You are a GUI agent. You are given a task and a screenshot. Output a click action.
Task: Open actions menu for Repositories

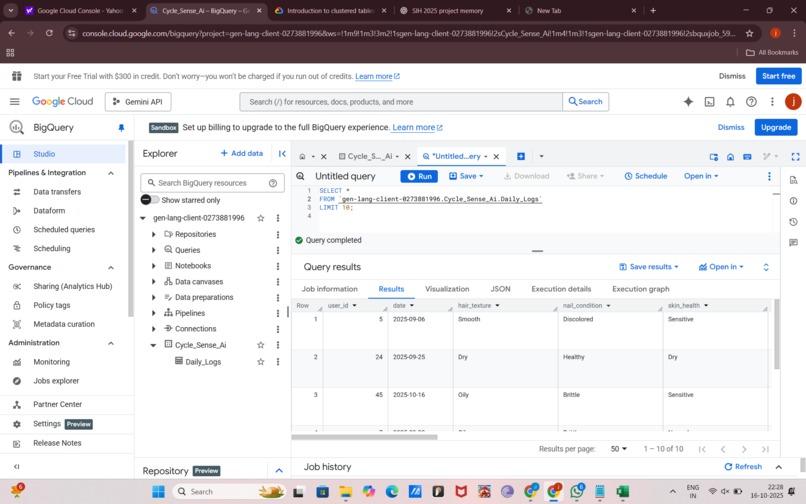(278, 235)
